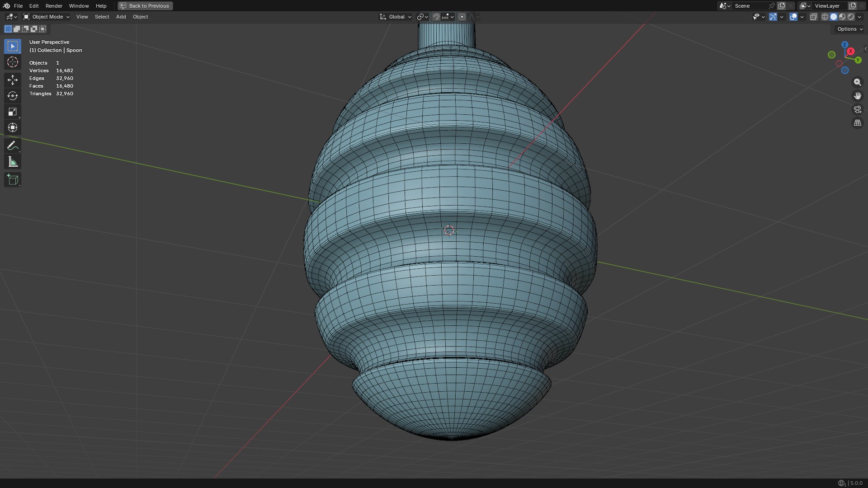Click the Back to Previous button
The image size is (868, 488).
(145, 6)
